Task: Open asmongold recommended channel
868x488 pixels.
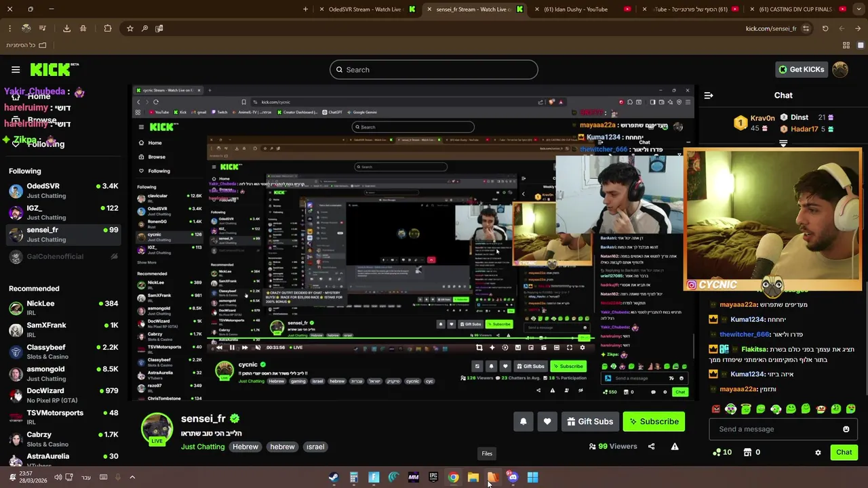Action: pos(64,373)
